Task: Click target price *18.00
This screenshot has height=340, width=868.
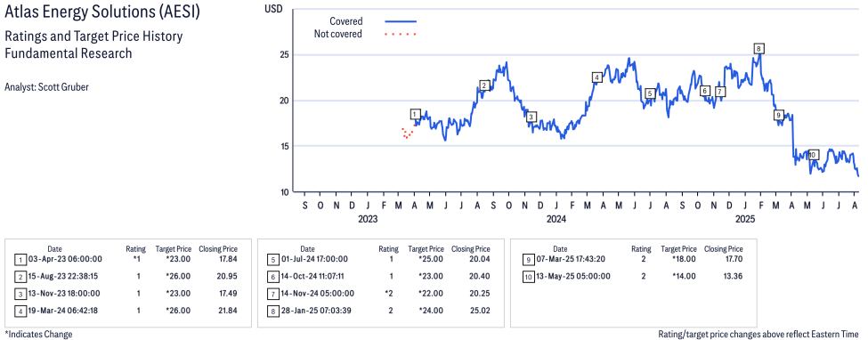Action: (685, 259)
